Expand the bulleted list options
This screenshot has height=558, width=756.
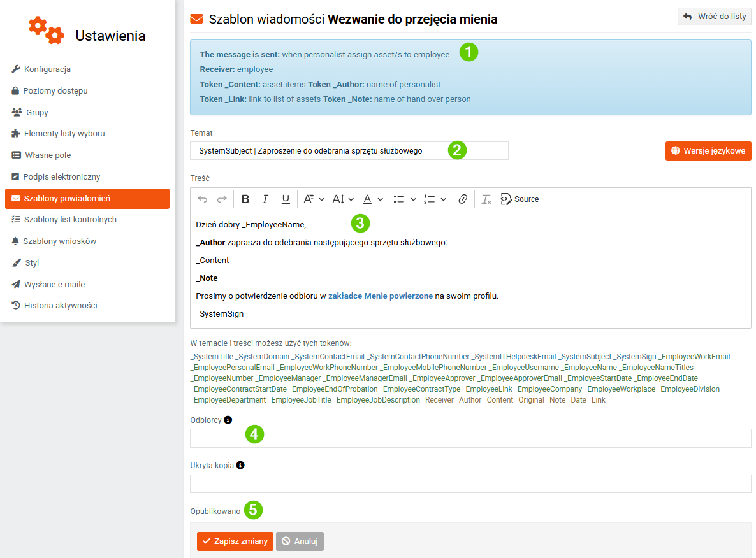click(x=405, y=199)
